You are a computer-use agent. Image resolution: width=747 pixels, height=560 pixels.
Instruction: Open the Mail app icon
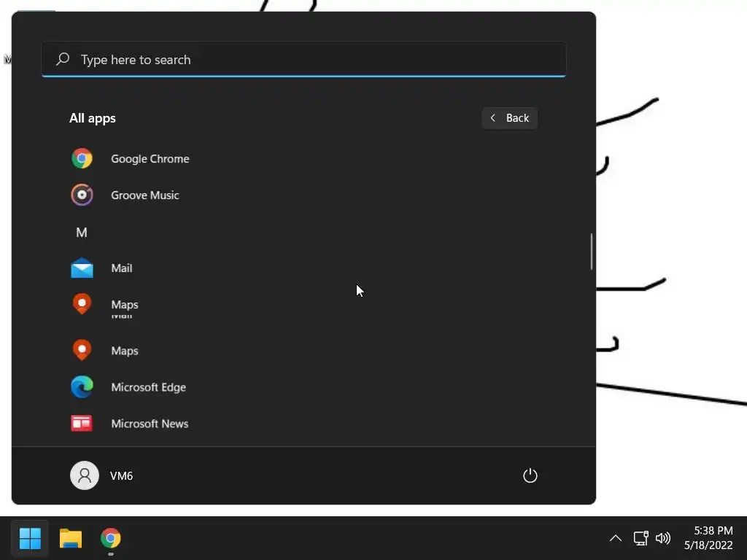(x=82, y=268)
